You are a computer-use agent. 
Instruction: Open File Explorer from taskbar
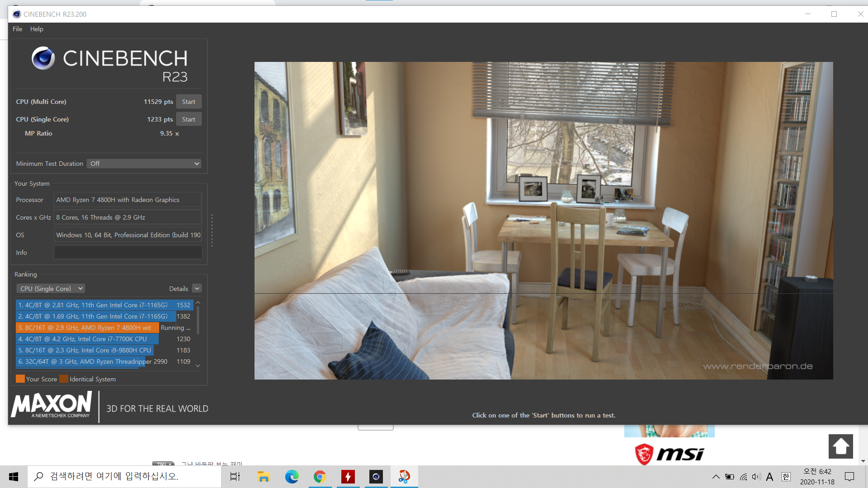(x=264, y=477)
